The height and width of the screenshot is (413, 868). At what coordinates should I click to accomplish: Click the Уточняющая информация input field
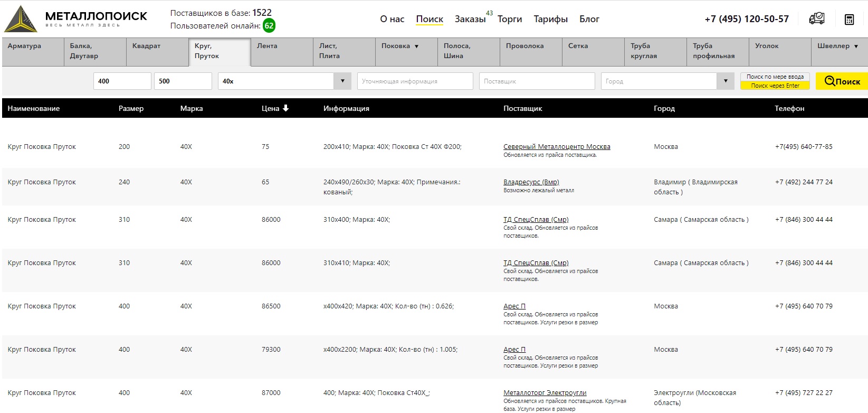(x=415, y=81)
